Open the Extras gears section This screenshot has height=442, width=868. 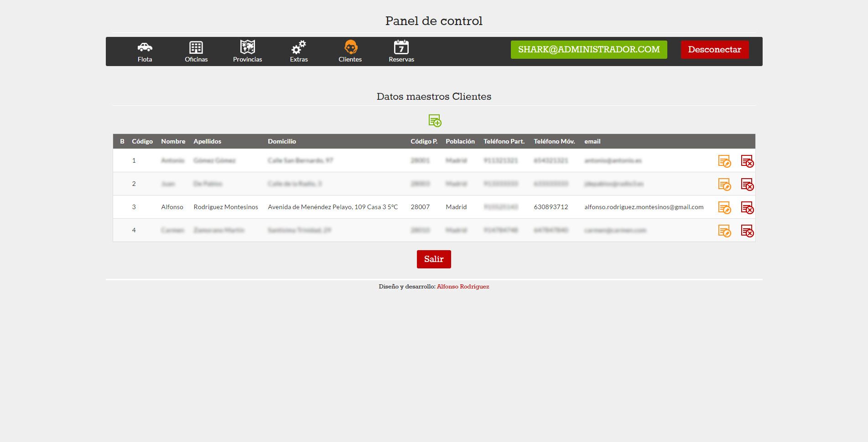coord(299,51)
